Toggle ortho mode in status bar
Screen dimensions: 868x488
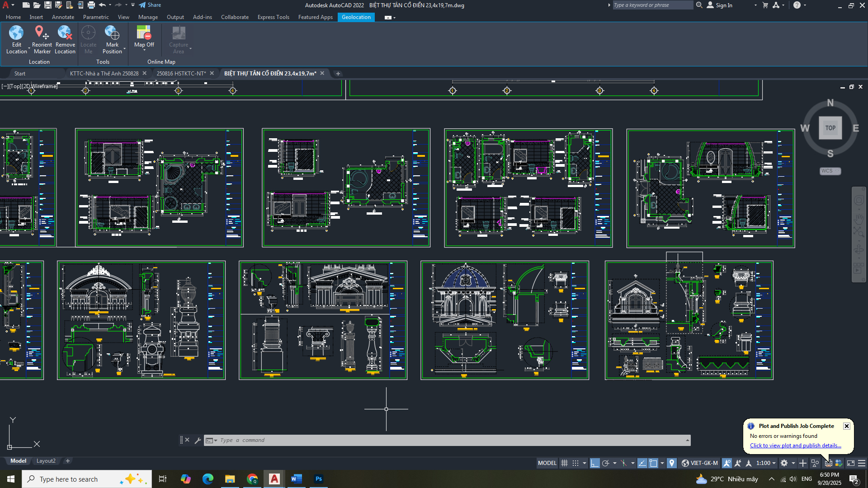point(594,463)
